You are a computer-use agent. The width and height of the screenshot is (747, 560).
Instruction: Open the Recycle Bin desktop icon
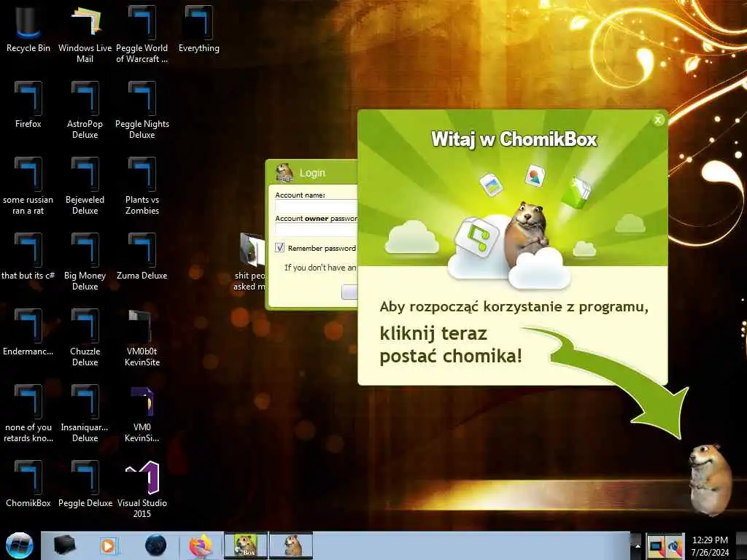pyautogui.click(x=28, y=29)
